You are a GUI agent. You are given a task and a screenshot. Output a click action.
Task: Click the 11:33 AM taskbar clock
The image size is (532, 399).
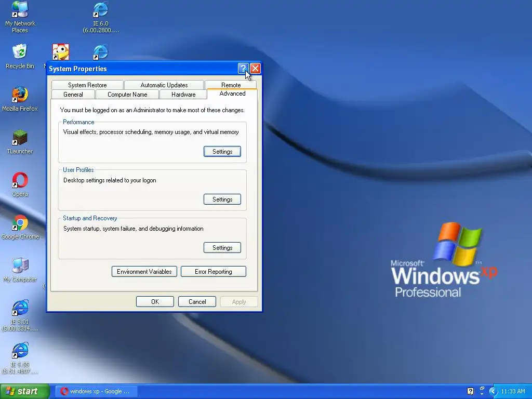tap(513, 391)
